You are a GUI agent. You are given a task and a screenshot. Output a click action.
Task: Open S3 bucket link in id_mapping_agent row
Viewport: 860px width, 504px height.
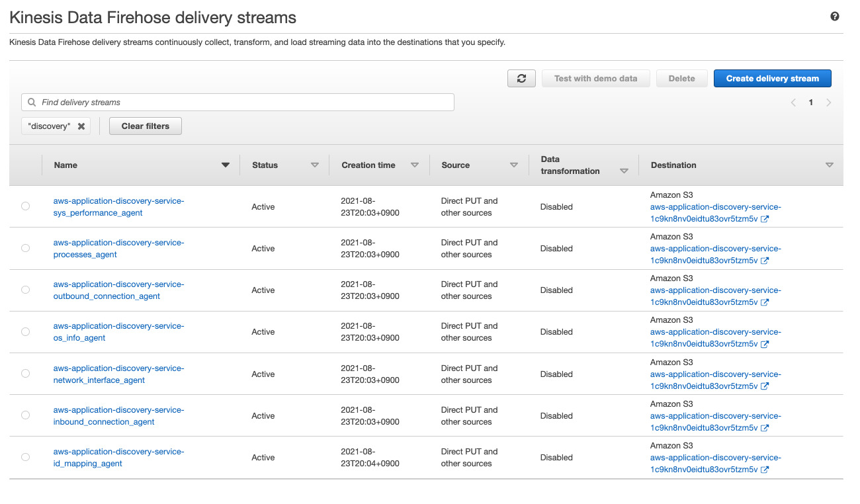tap(716, 464)
